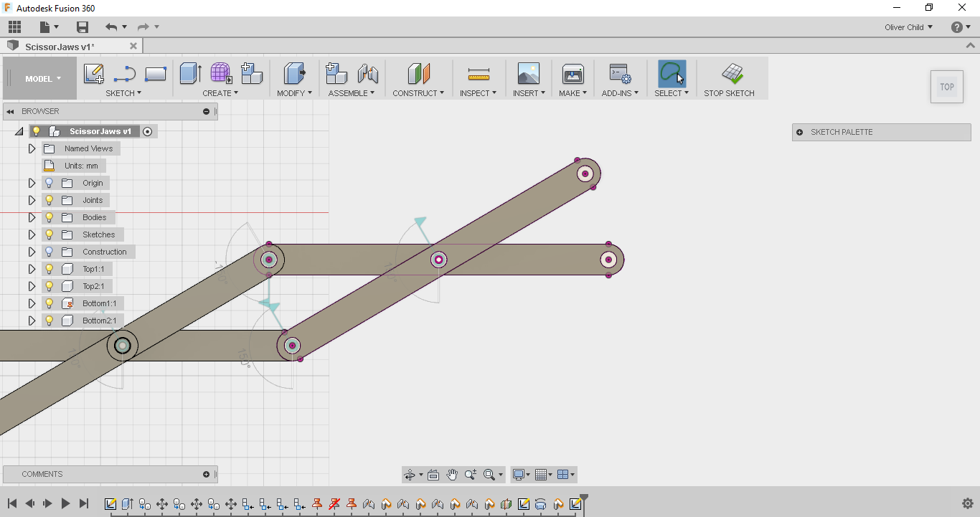This screenshot has width=980, height=517.
Task: Collapse the ScissorJaws v1 root node
Action: click(19, 131)
